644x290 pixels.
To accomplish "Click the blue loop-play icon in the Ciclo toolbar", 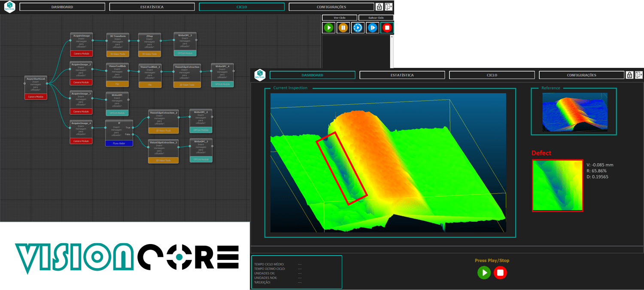I will point(358,28).
